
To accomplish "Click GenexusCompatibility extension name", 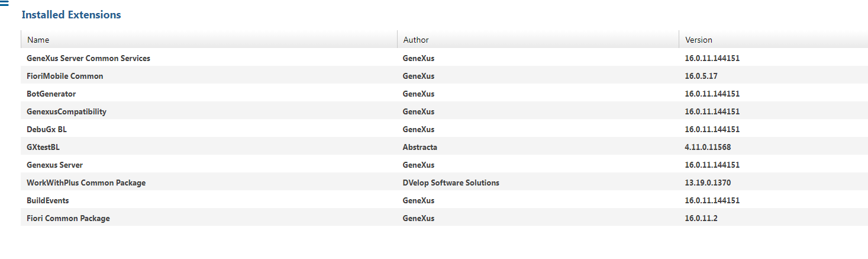I will tap(67, 111).
